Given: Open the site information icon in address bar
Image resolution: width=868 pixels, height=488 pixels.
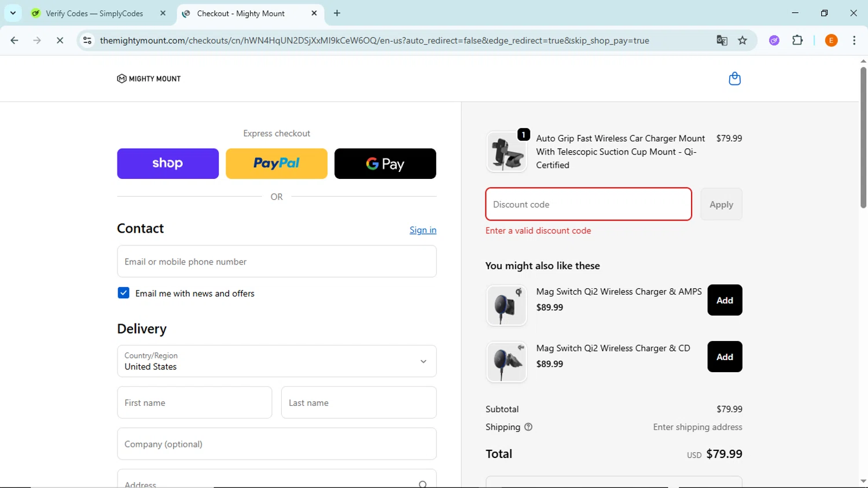Looking at the screenshot, I should coord(87,41).
